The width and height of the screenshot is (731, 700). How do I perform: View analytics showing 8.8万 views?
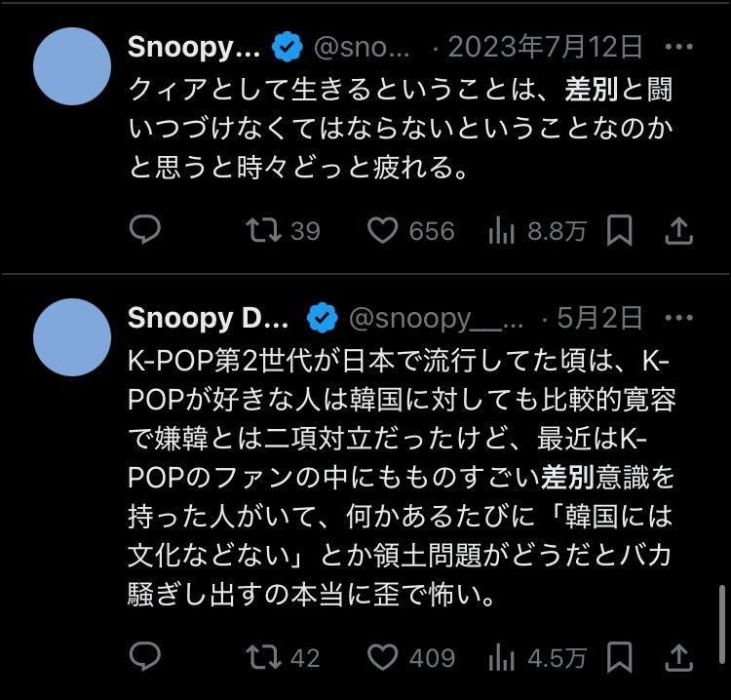point(501,230)
